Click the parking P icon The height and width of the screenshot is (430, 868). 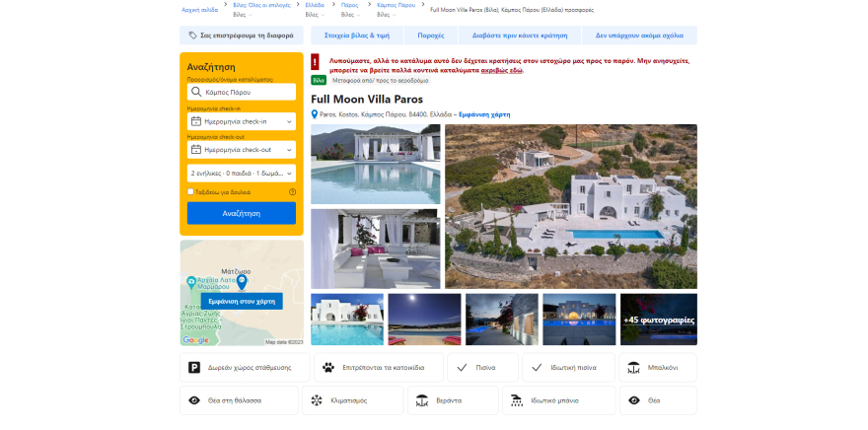click(194, 368)
